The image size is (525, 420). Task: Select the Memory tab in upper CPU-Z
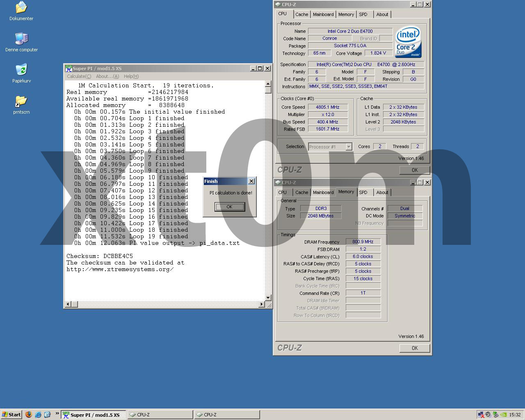[346, 14]
